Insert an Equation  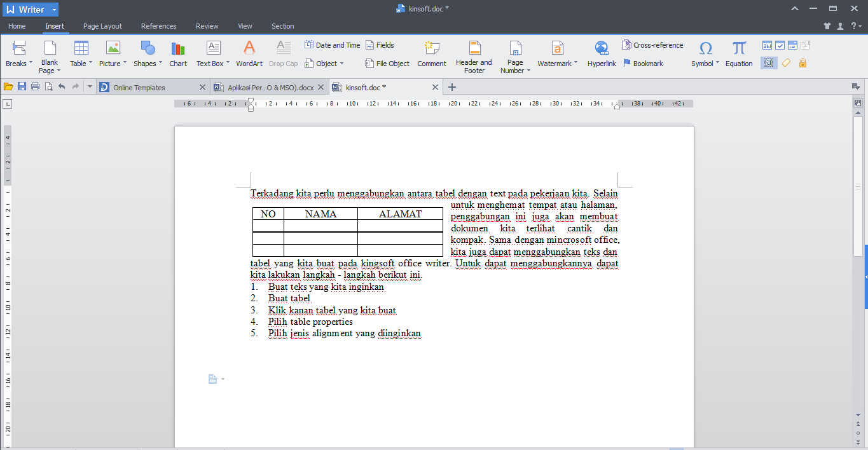coord(738,54)
